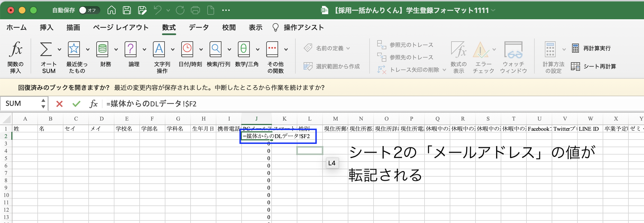This screenshot has width=644, height=223.
Task: Confirm formula with the green checkmark
Action: (x=76, y=104)
